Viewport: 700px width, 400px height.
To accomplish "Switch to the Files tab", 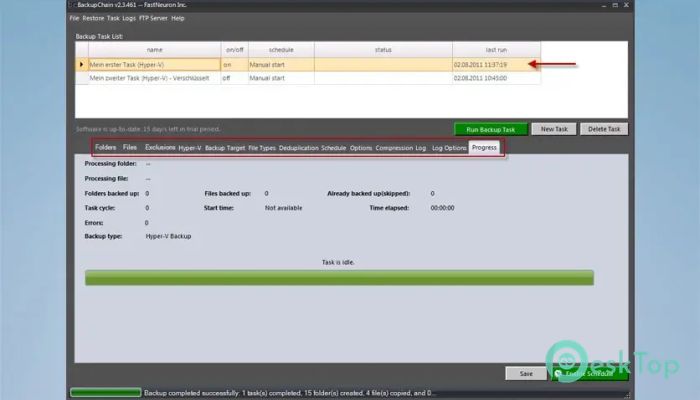I will [x=129, y=147].
